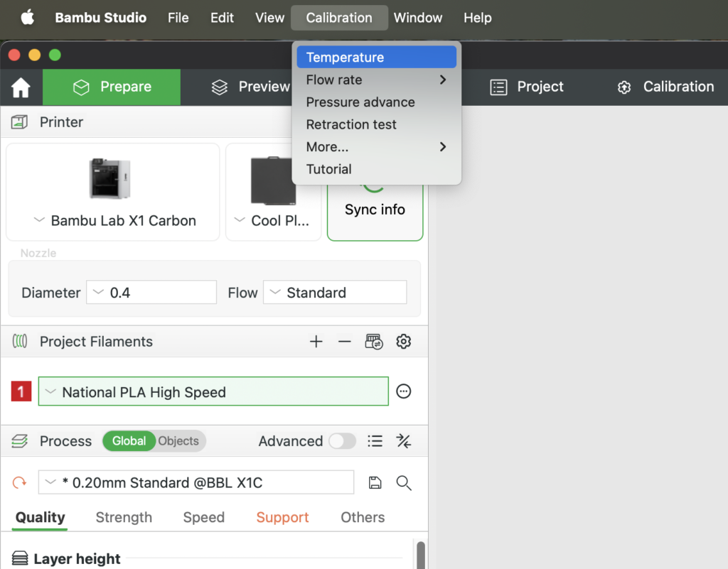The height and width of the screenshot is (569, 728).
Task: Open the printer selection dropdown arrow
Action: click(x=40, y=220)
